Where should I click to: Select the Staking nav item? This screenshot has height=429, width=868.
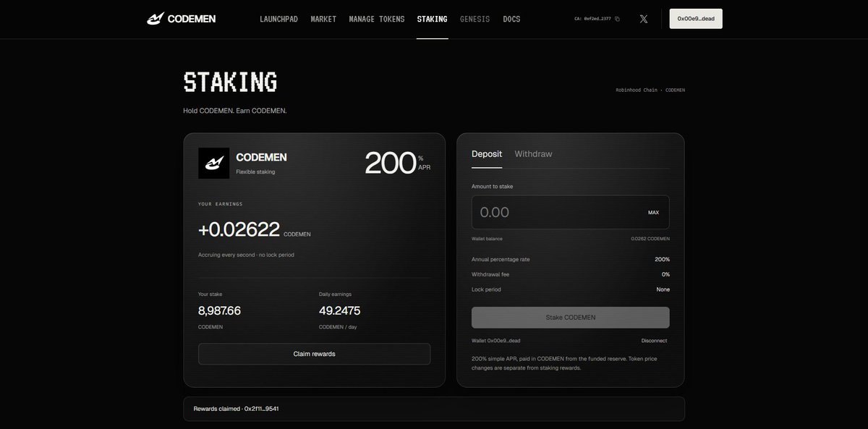pos(432,19)
